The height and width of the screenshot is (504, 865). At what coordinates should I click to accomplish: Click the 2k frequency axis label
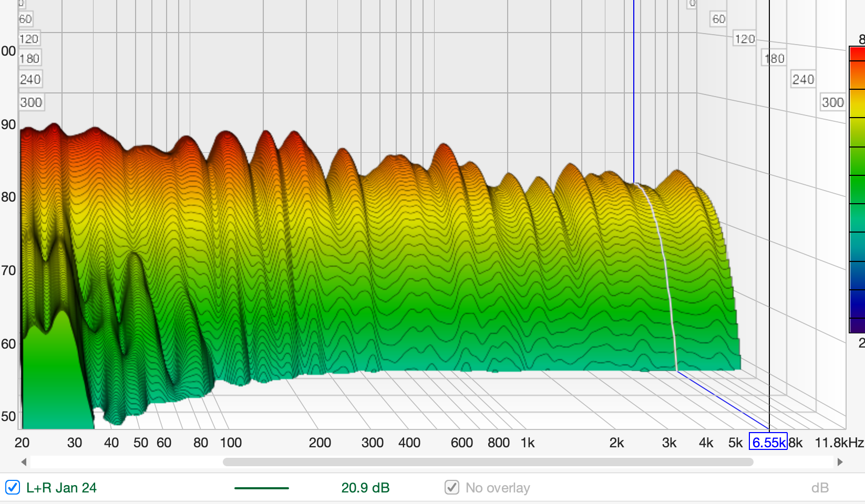[x=617, y=443]
